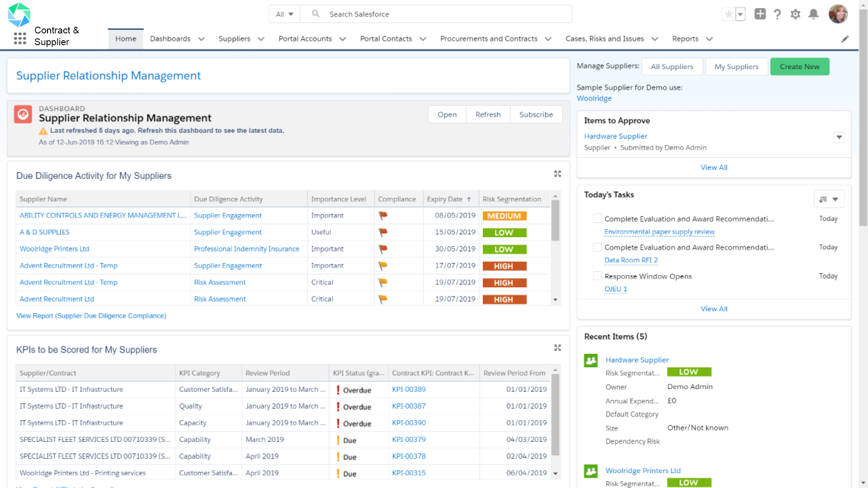Screen dimensions: 868x488
Task: Check the Data Room RFI 2 task
Action: point(597,247)
